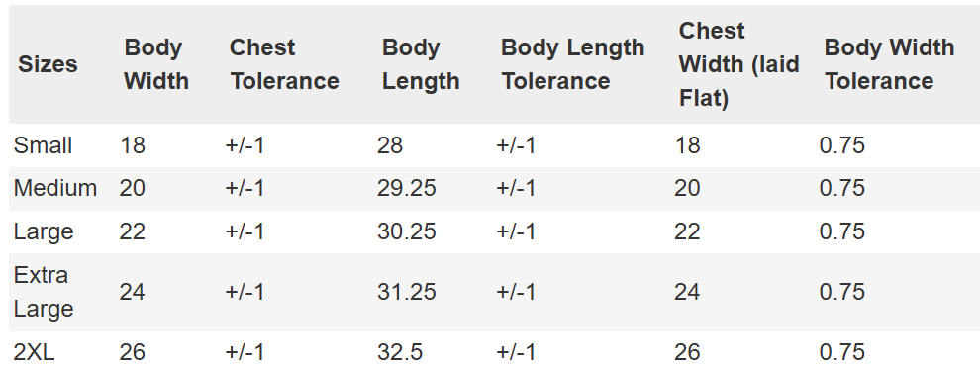The image size is (980, 369).
Task: Select the Small size row label
Action: point(44,145)
